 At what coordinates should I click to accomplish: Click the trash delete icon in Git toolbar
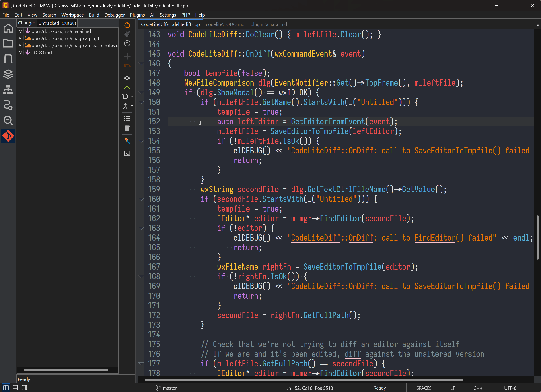pos(127,128)
